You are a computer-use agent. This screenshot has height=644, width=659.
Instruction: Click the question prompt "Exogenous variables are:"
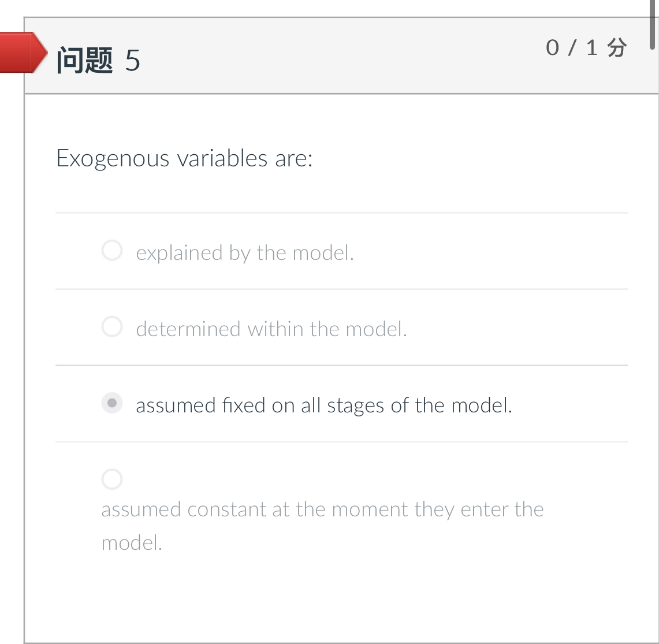(184, 158)
